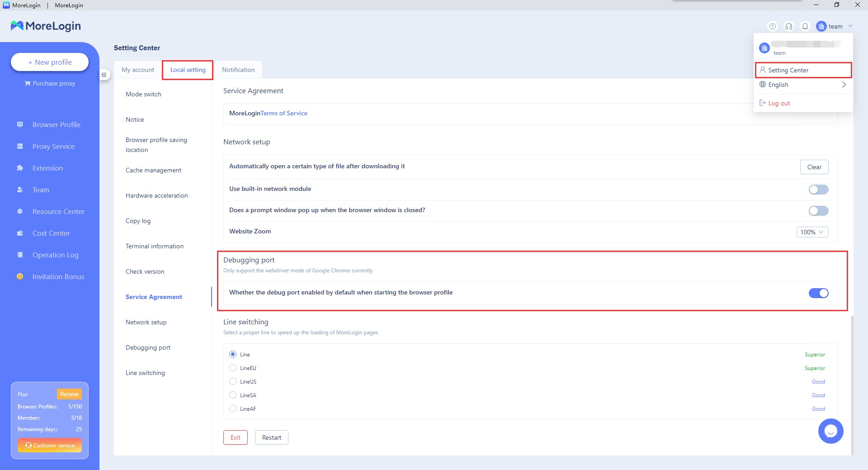Click the Restart button
The width and height of the screenshot is (868, 470).
[x=272, y=437]
